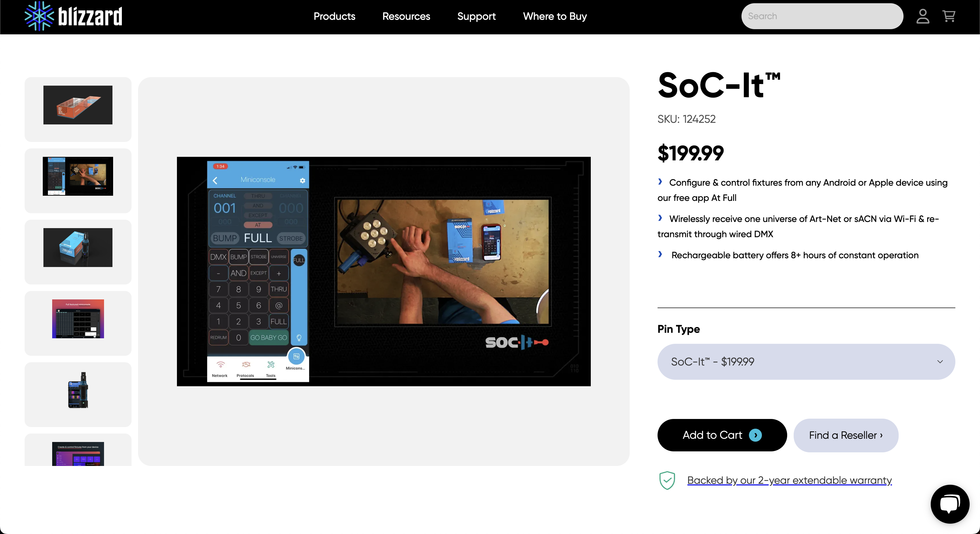This screenshot has height=534, width=980.
Task: Click the settings gear icon in Miniconsole
Action: (303, 181)
